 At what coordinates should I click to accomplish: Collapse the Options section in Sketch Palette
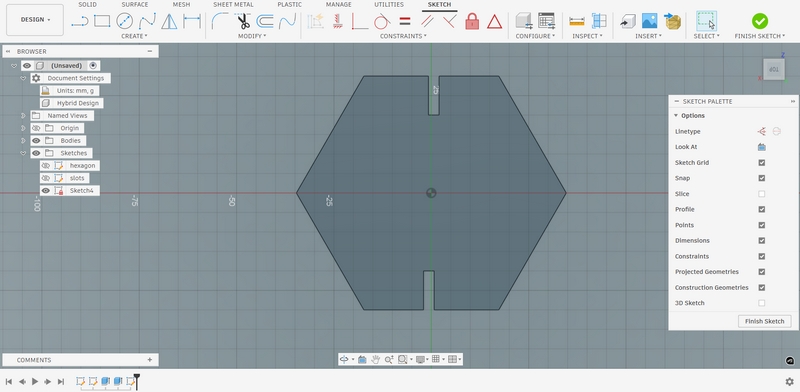(x=676, y=116)
